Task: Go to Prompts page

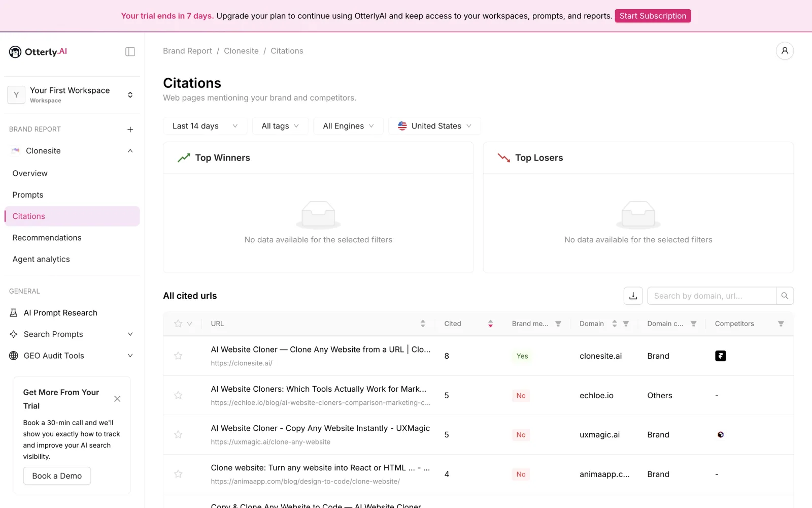Action: tap(28, 195)
